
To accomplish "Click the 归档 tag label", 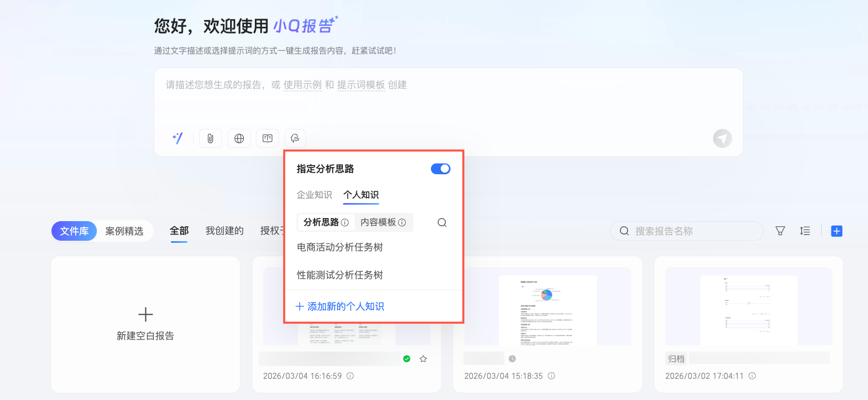I will [676, 359].
